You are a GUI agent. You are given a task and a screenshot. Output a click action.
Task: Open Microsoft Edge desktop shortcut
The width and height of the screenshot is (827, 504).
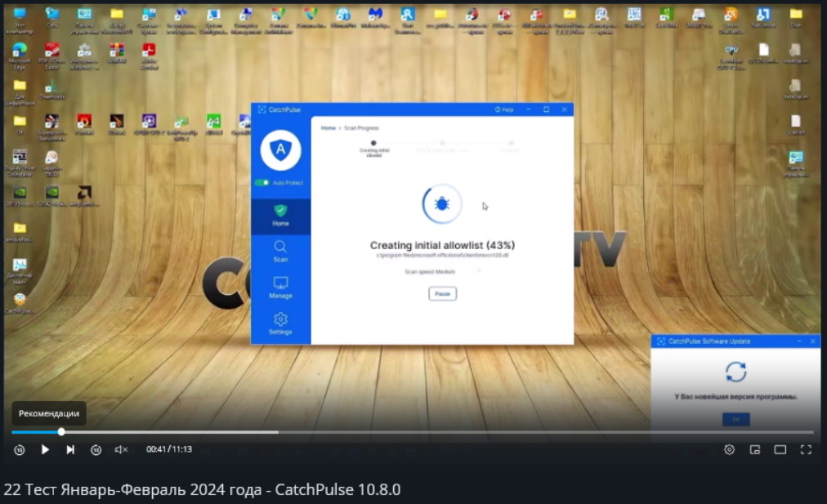(x=20, y=56)
